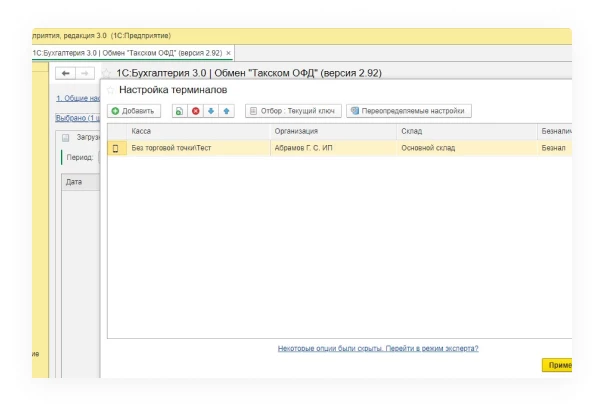Sort by the Касса column header
Image resolution: width=604 pixels, height=414 pixels.
click(142, 130)
